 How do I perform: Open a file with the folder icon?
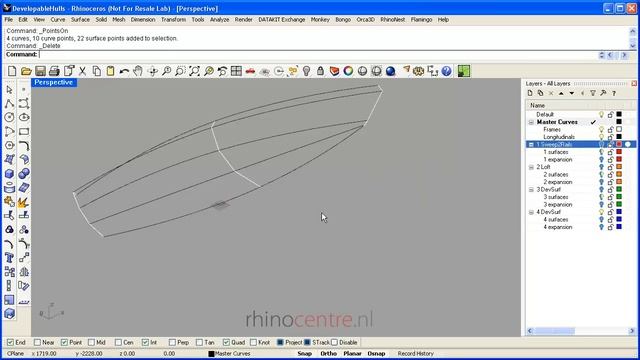26,71
